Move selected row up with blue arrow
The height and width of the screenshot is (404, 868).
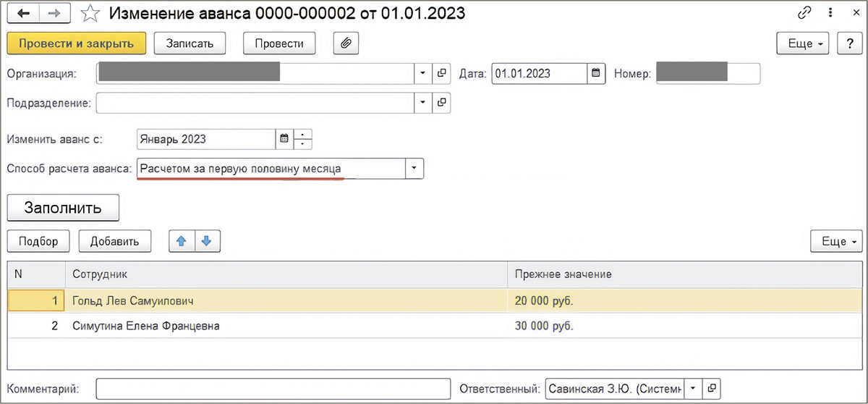click(x=182, y=241)
